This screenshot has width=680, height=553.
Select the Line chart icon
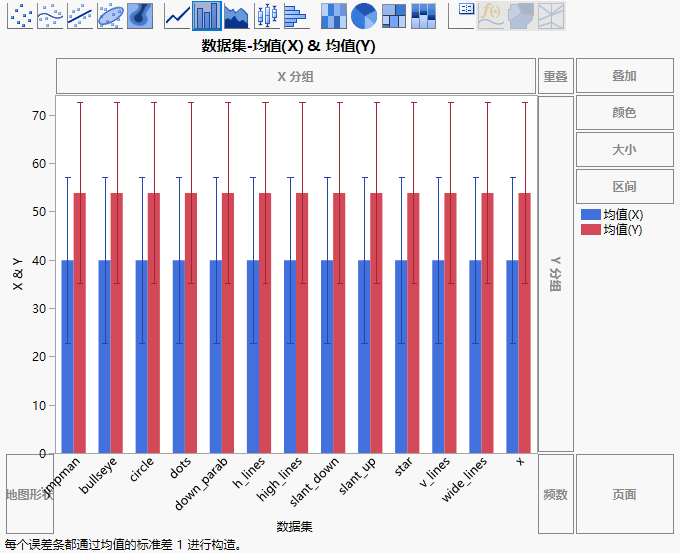point(177,15)
